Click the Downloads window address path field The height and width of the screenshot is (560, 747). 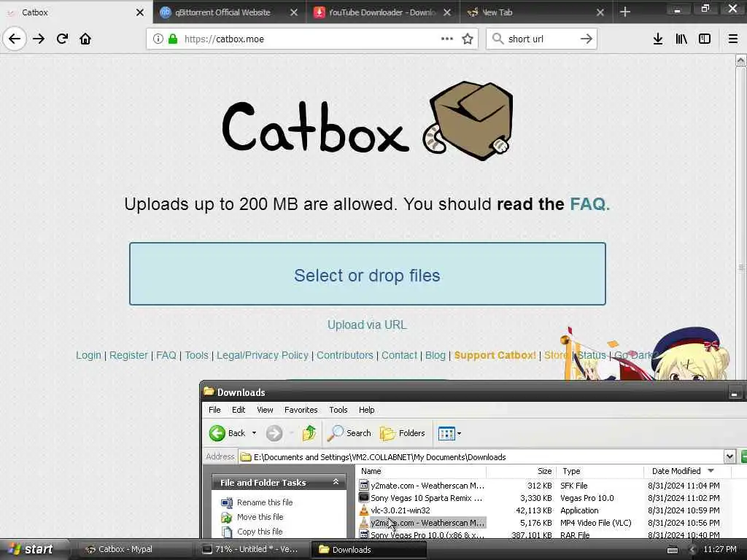(x=481, y=457)
